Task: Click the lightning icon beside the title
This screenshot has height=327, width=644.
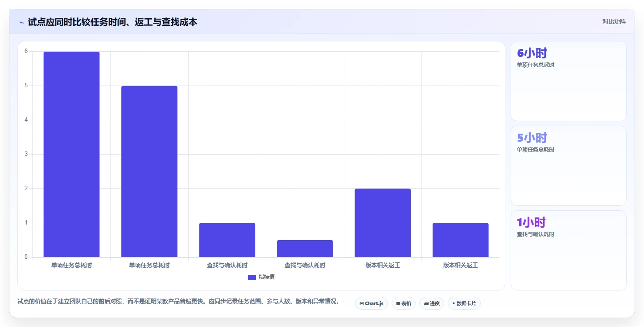Action: pos(21,22)
